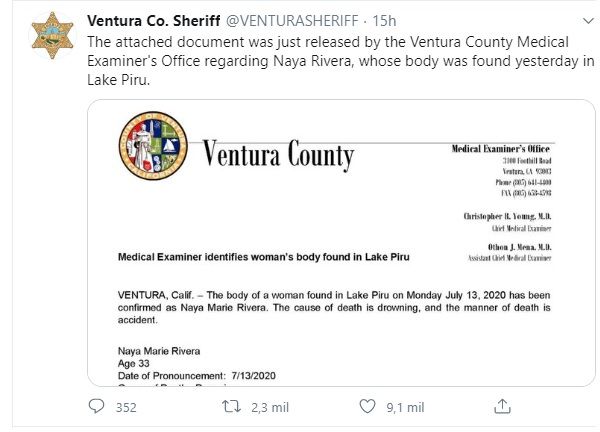Click the Ventura County letterhead title
600x432 pixels.
(278, 155)
